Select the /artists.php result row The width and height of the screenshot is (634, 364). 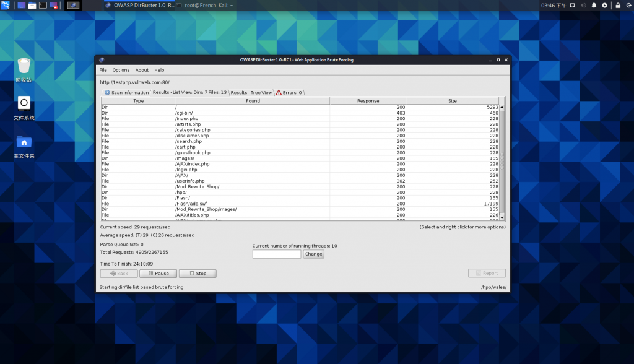pyautogui.click(x=300, y=124)
